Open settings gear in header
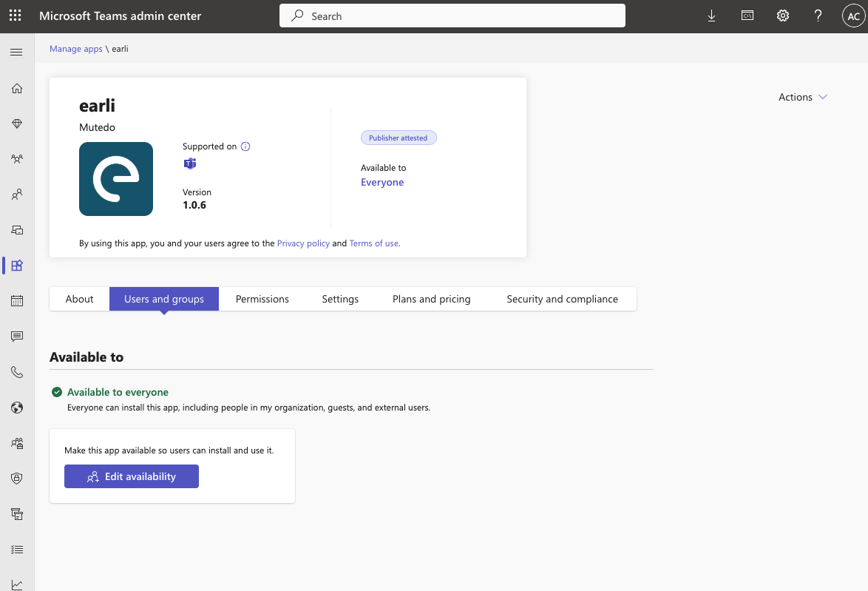 [x=783, y=16]
